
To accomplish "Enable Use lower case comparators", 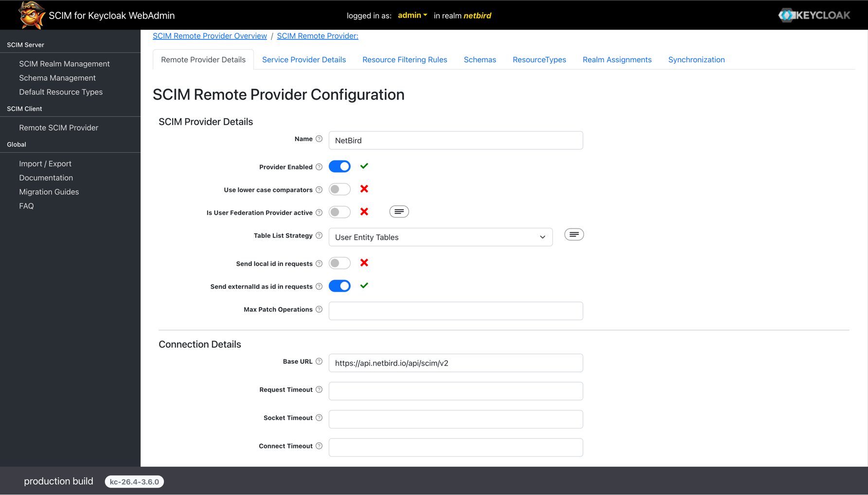I will (339, 189).
